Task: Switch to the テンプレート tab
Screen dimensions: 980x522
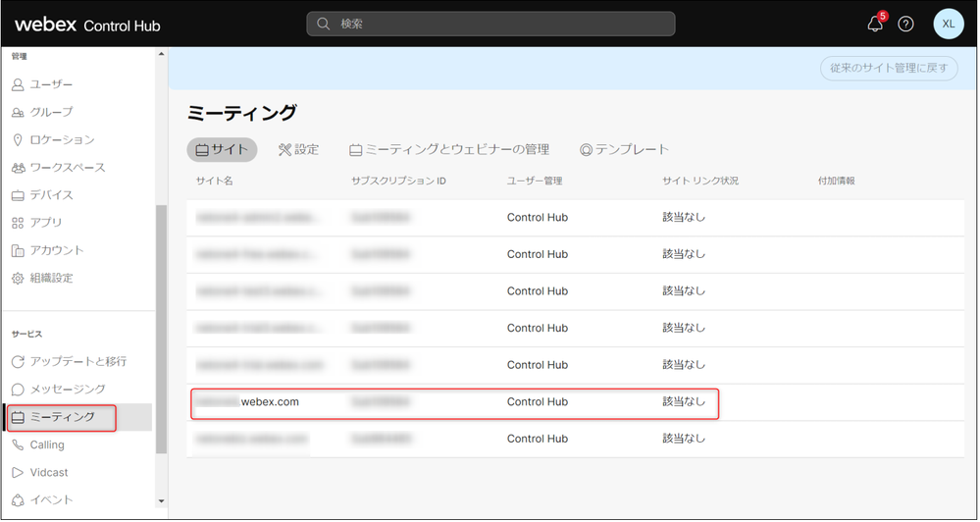Action: click(624, 149)
